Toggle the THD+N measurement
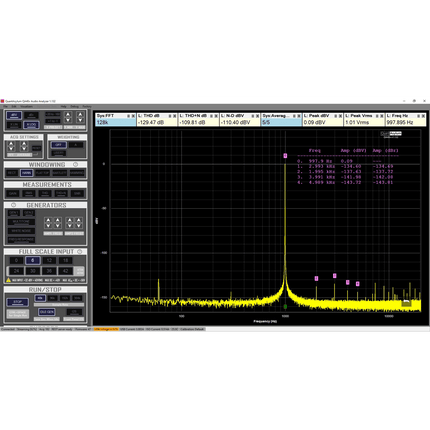This screenshot has width=430, height=430. pyautogui.click(x=61, y=193)
